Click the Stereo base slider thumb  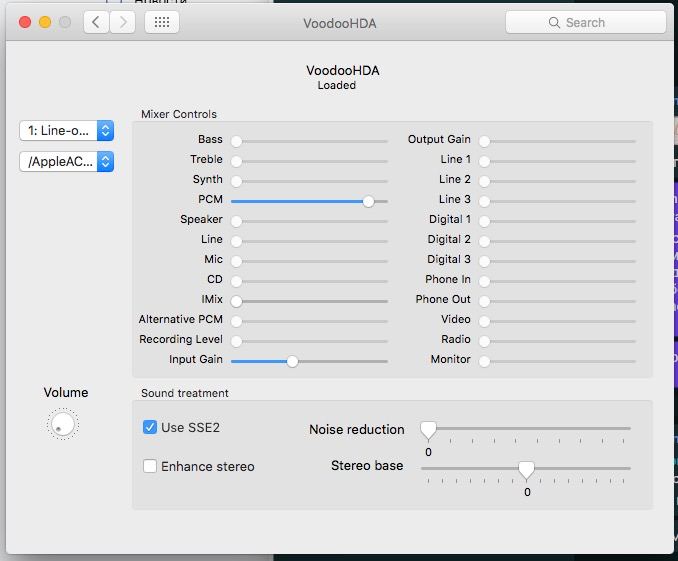tap(526, 471)
